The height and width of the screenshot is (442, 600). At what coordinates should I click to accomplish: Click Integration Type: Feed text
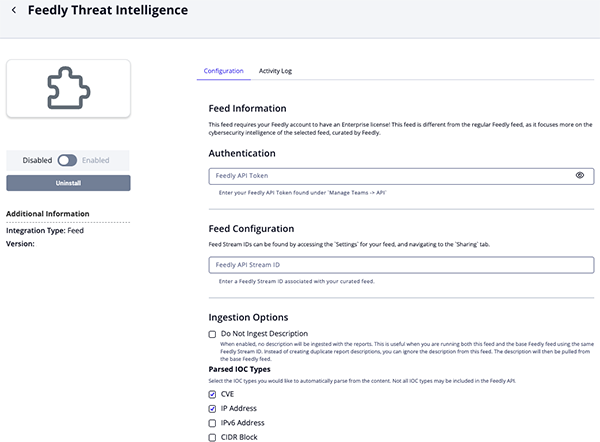[45, 231]
